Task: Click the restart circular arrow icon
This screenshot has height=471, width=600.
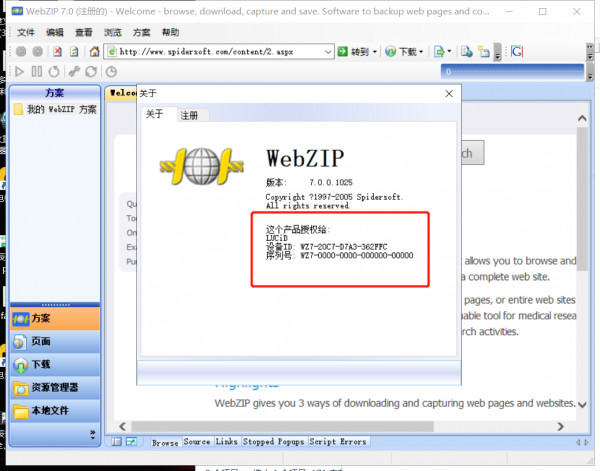Action: (54, 72)
